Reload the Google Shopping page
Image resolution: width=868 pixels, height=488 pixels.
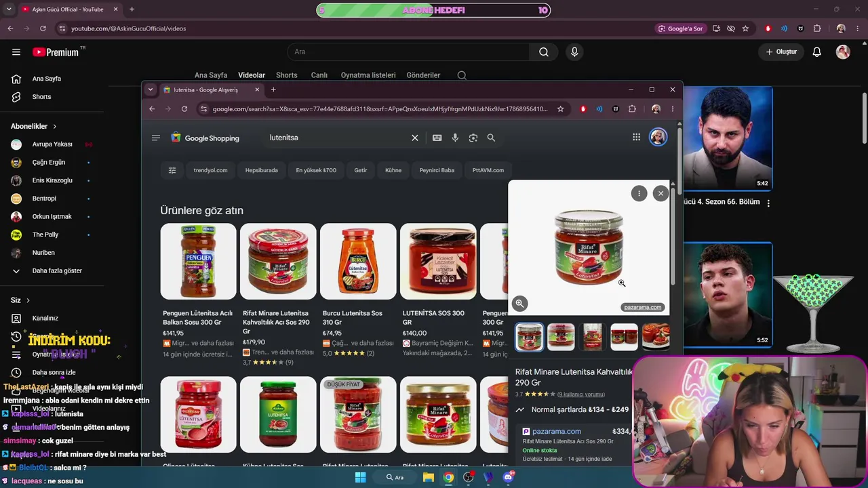(184, 109)
